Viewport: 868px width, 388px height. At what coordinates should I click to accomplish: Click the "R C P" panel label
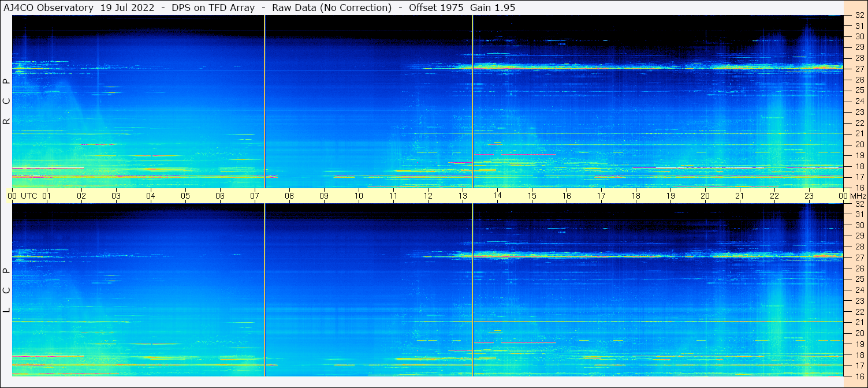pyautogui.click(x=6, y=102)
